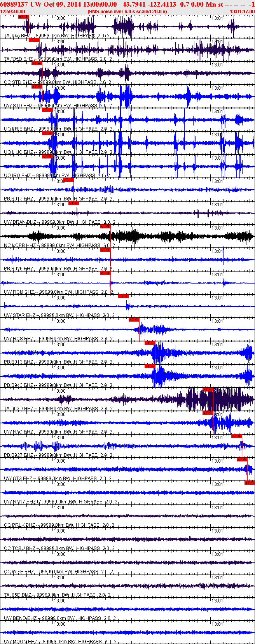Select the pick marker on the UW STD trace
255x644 pixels.
click(37, 87)
